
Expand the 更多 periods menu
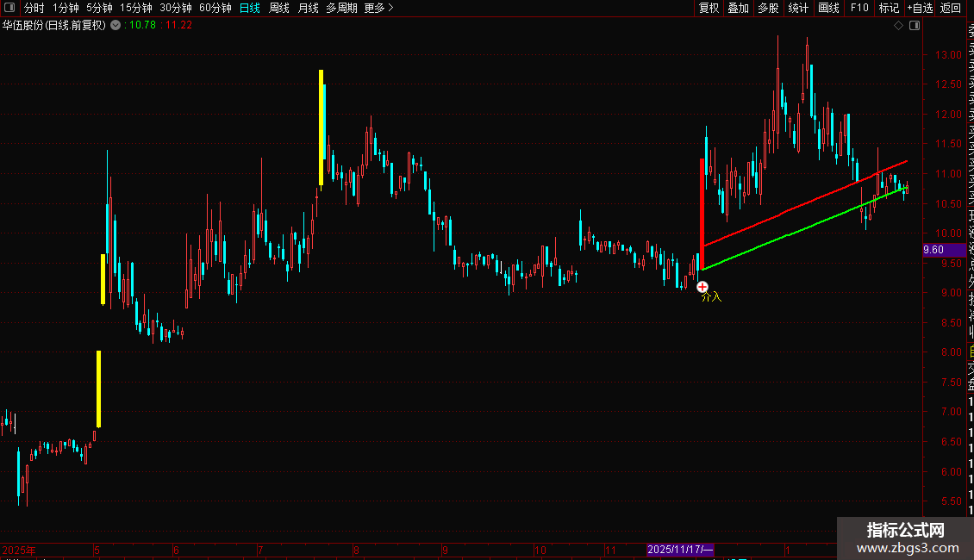[378, 8]
